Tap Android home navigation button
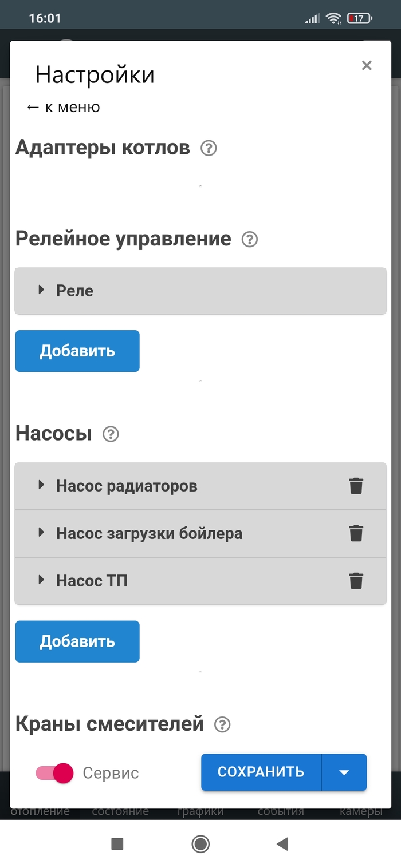 point(200,843)
